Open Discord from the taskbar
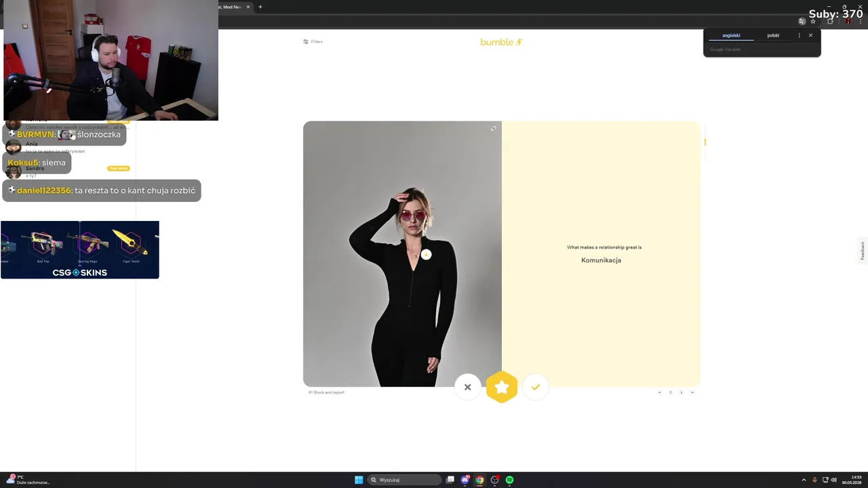The height and width of the screenshot is (488, 868). tap(465, 480)
